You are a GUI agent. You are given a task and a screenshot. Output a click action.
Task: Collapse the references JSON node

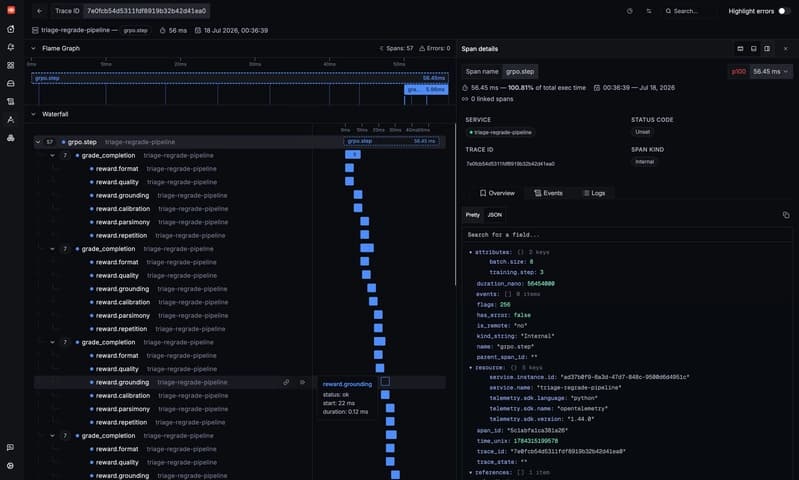[470, 472]
